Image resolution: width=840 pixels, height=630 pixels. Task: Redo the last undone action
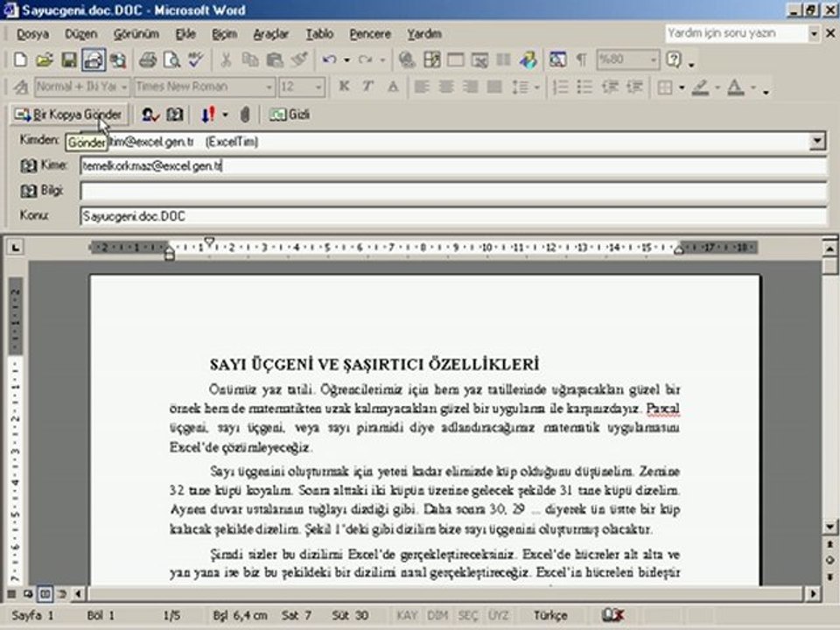pyautogui.click(x=366, y=59)
